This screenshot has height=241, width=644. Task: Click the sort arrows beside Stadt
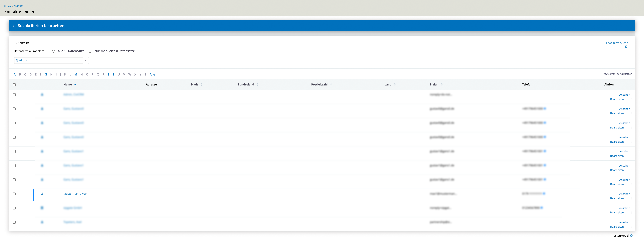tap(201, 84)
